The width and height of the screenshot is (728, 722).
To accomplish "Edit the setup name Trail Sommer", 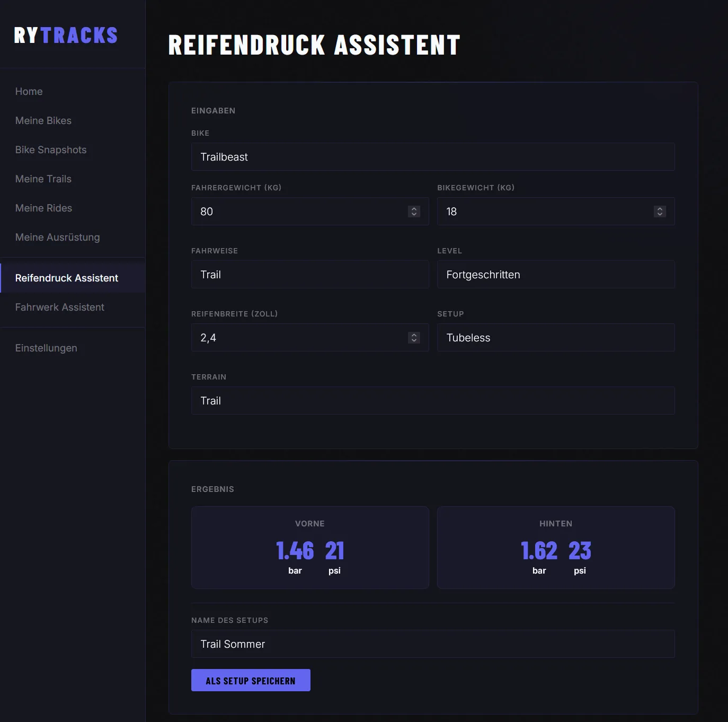I will tap(433, 644).
